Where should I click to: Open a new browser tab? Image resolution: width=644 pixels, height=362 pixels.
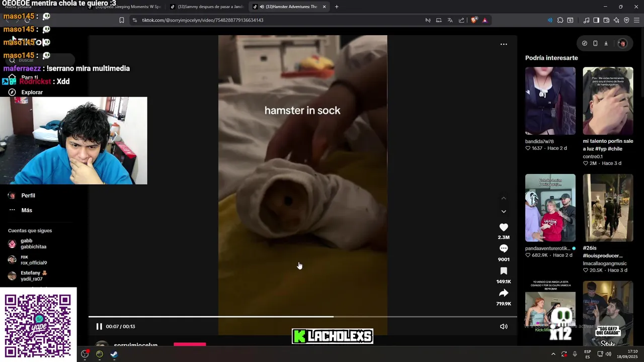(x=337, y=7)
